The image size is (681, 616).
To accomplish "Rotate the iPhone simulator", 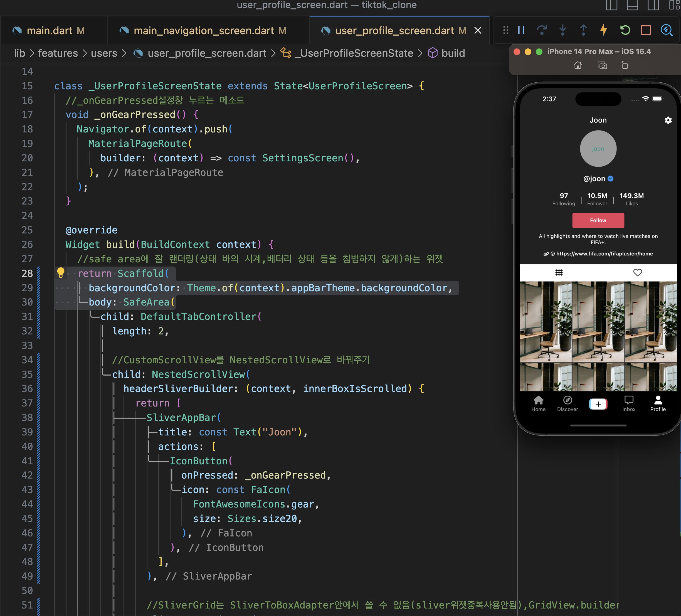I will pos(624,65).
